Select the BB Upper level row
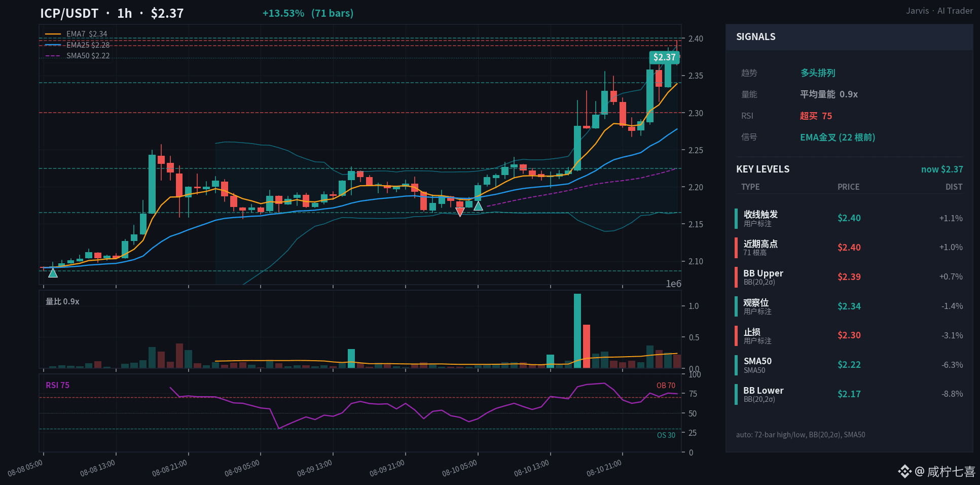This screenshot has height=485, width=980. click(849, 277)
